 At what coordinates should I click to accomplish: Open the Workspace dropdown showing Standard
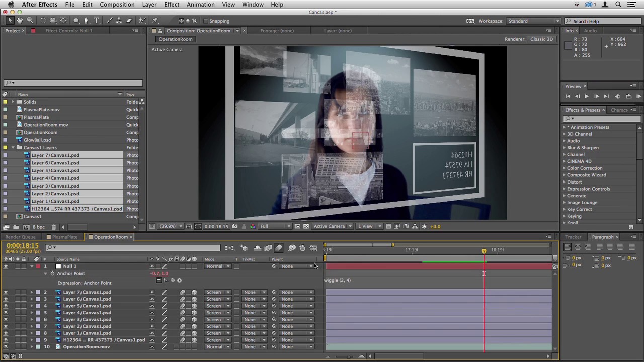533,21
